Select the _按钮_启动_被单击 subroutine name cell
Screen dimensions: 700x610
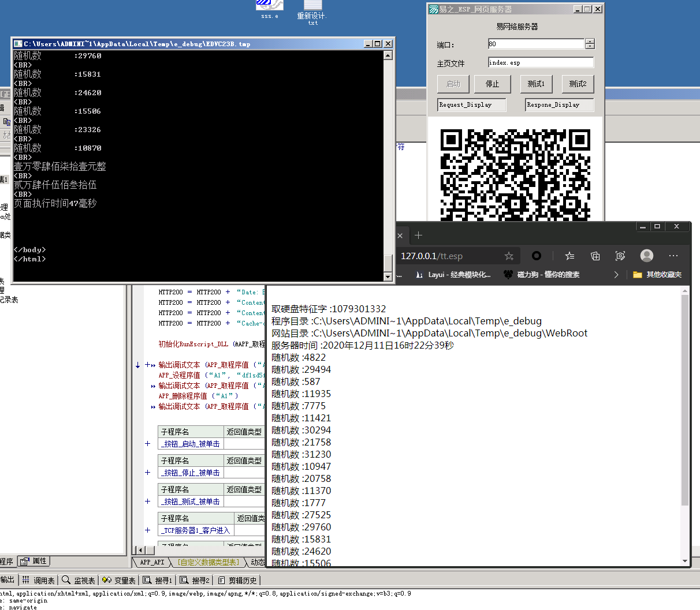[x=191, y=444]
